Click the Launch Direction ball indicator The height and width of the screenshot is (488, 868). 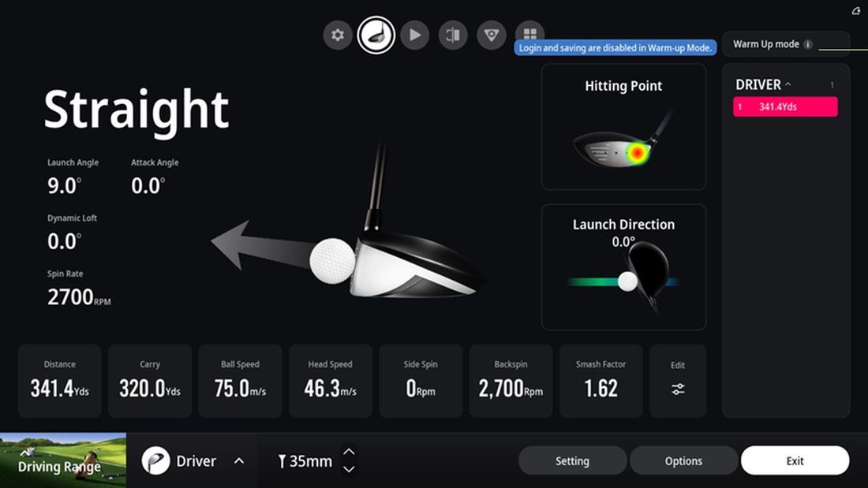[x=627, y=281]
